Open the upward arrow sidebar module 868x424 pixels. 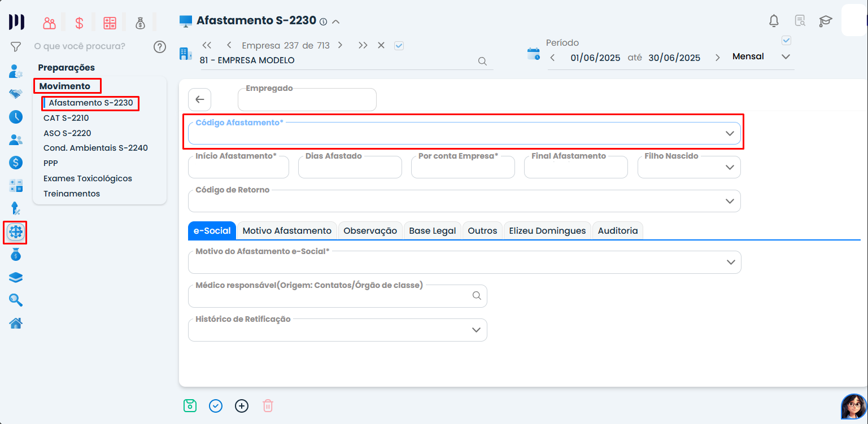coord(16,208)
